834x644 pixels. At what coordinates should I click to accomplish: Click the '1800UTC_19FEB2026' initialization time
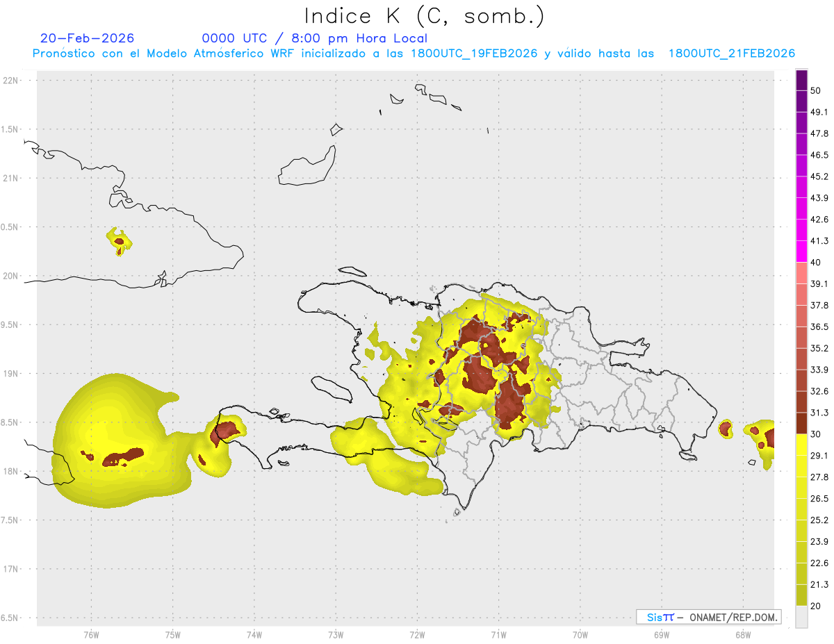point(474,53)
